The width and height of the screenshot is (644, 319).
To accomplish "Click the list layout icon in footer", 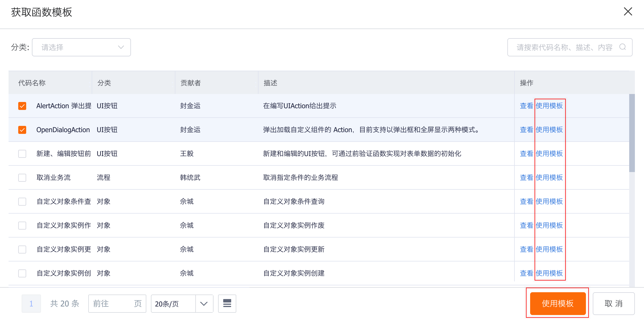I will click(x=227, y=303).
